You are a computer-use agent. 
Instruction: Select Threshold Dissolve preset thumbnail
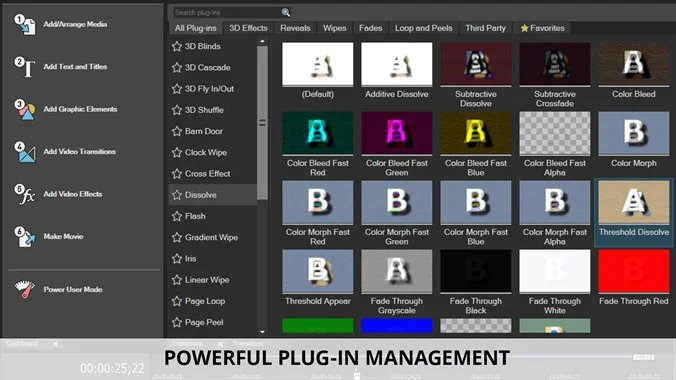point(634,202)
